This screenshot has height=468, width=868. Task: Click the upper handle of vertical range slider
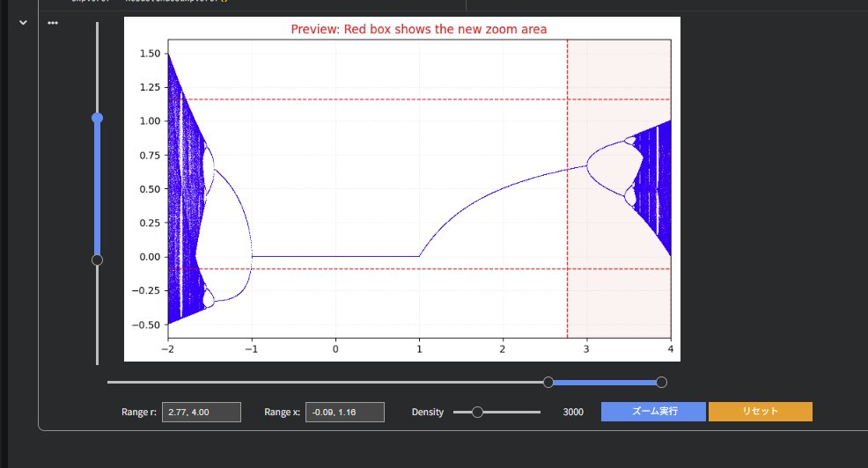98,118
